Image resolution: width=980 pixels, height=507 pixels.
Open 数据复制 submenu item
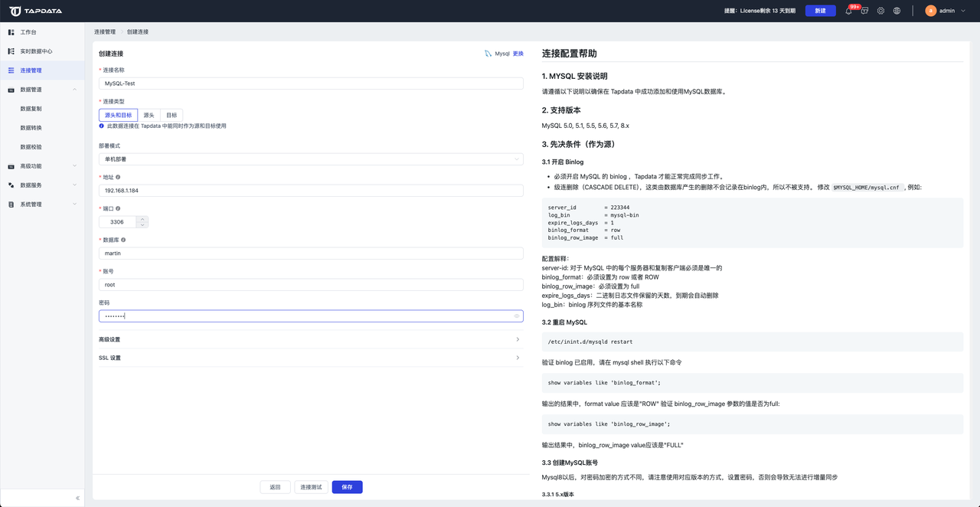point(31,109)
